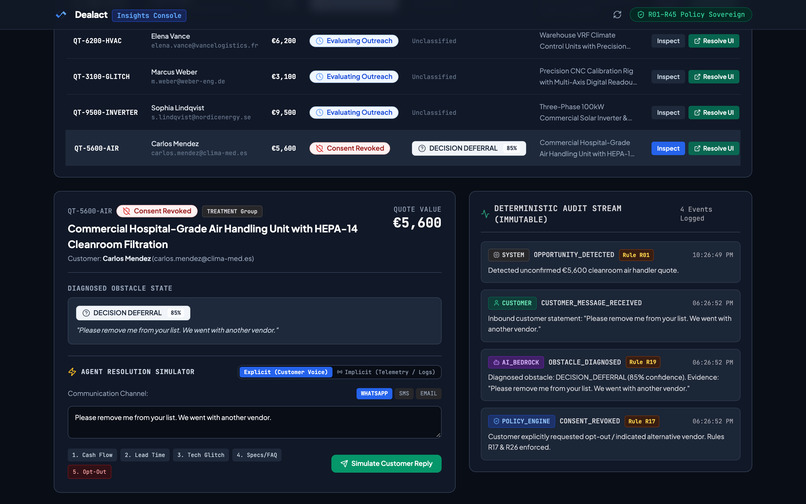The image size is (806, 504).
Task: Click Evaluating Outreach badge for Marcus Weber
Action: pyautogui.click(x=354, y=77)
